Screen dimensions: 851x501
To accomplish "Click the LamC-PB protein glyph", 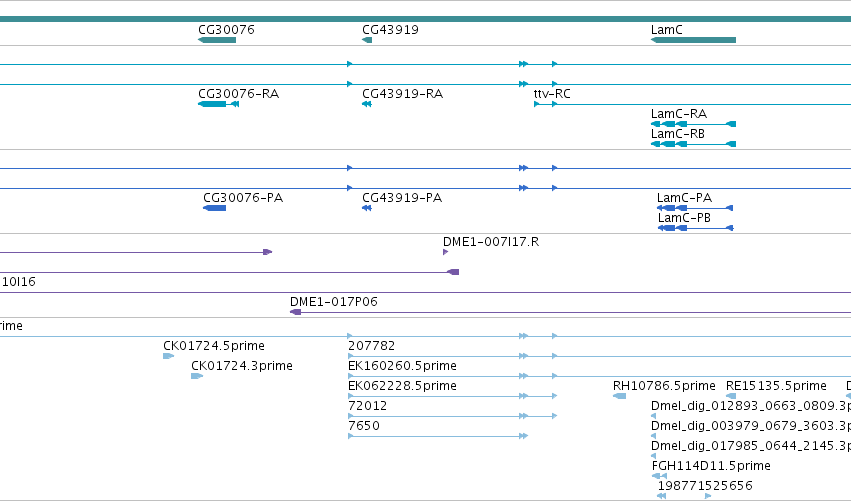I will point(696,229).
